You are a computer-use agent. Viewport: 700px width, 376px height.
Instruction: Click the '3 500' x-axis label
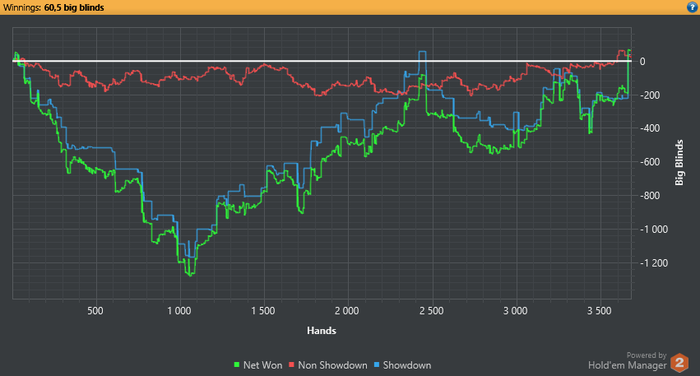[x=599, y=311]
